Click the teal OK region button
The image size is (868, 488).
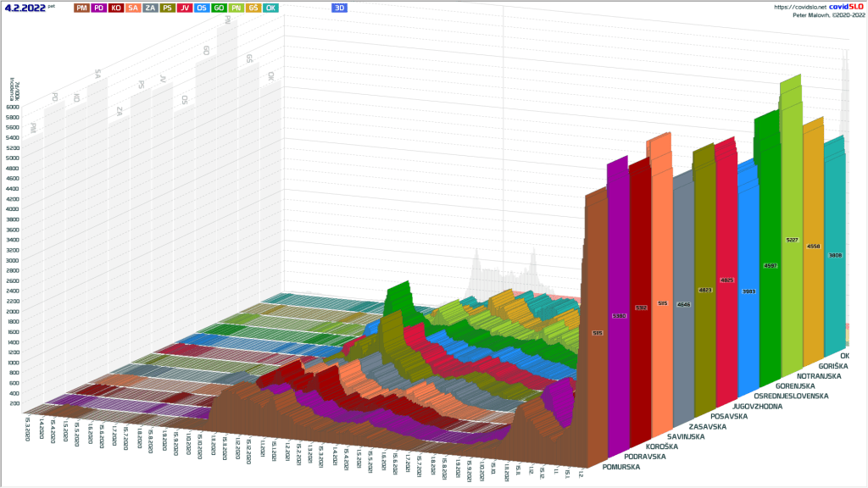click(270, 7)
